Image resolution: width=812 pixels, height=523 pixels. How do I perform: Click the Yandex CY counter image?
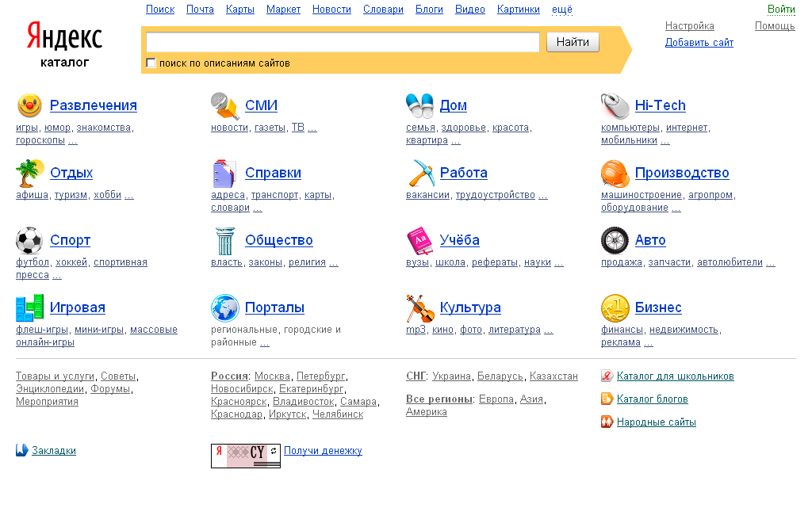point(246,456)
